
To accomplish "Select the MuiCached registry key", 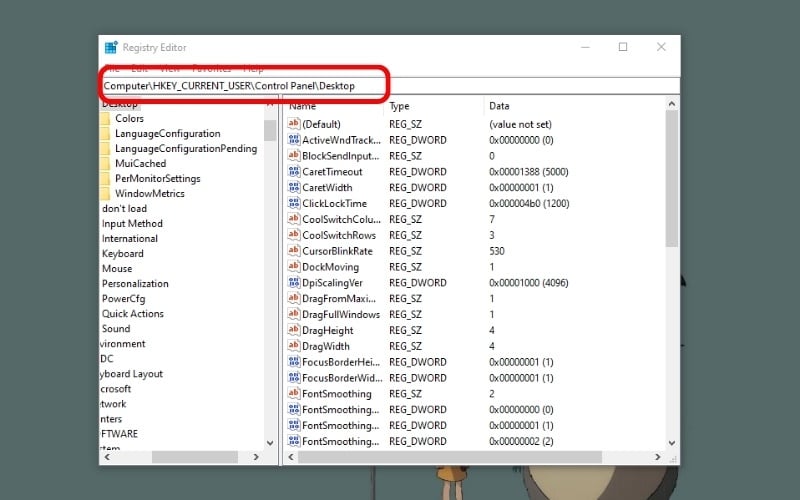I will [x=141, y=164].
